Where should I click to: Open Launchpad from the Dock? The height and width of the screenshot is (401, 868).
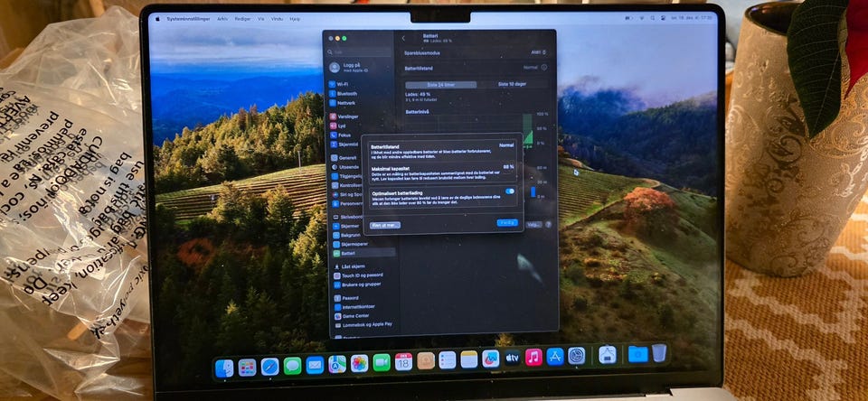247,368
